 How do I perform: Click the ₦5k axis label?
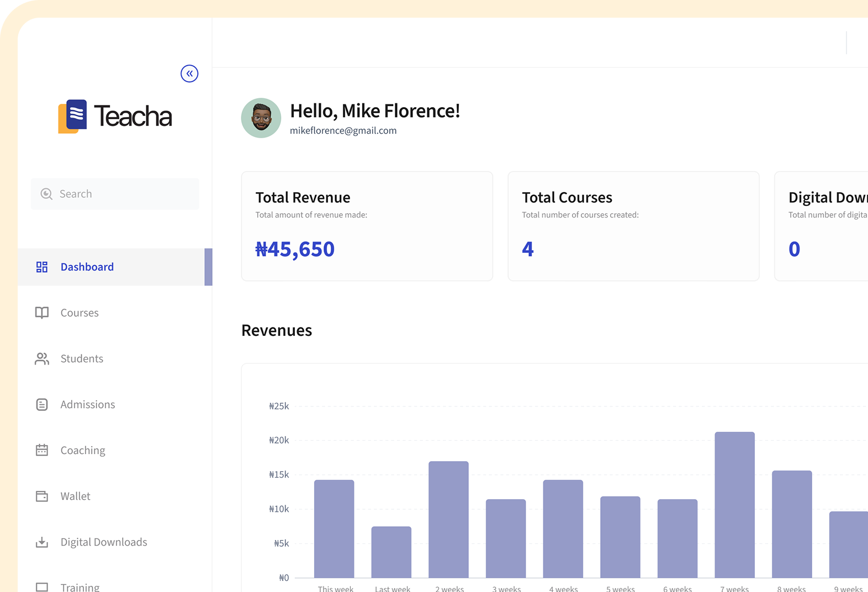[282, 544]
